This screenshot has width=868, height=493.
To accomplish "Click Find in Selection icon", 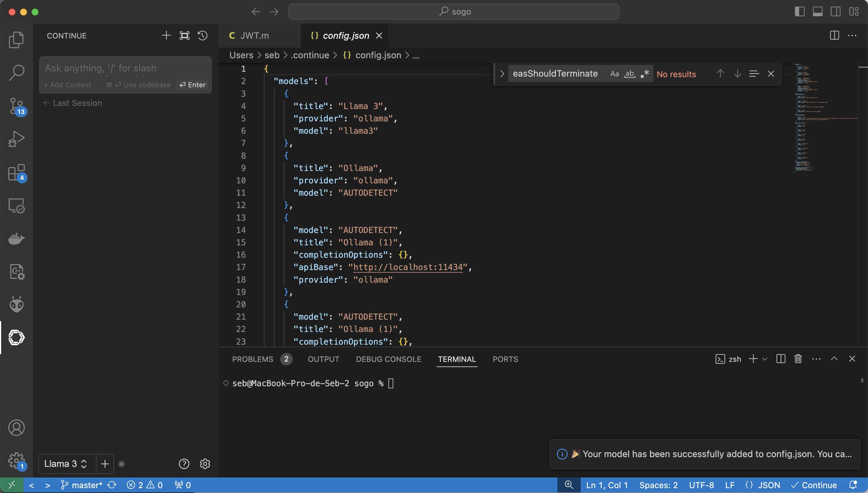I will (x=754, y=73).
